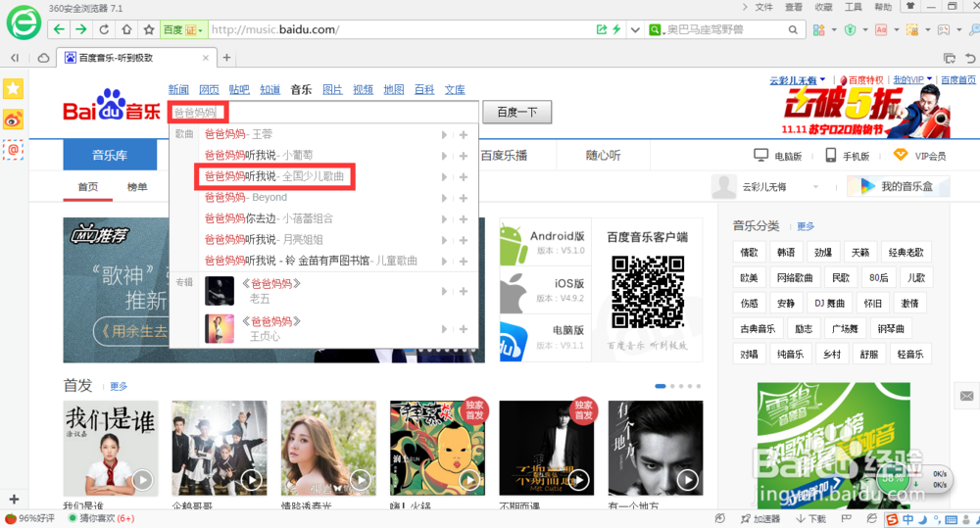The width and height of the screenshot is (980, 528).
Task: Select the 轻音乐 category tag
Action: tap(910, 355)
